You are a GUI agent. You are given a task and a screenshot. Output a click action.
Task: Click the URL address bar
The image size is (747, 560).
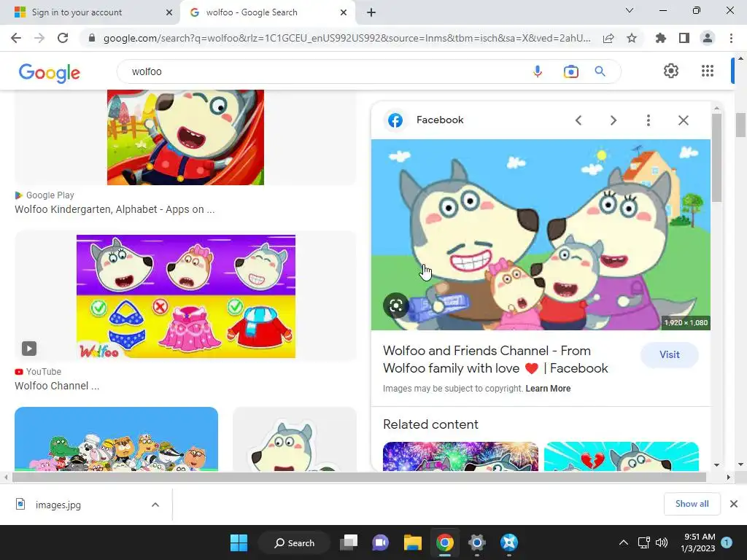[x=347, y=38]
